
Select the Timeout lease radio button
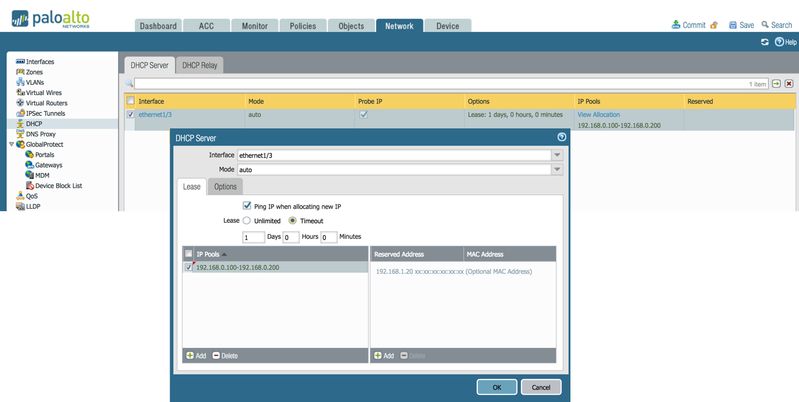pos(292,221)
